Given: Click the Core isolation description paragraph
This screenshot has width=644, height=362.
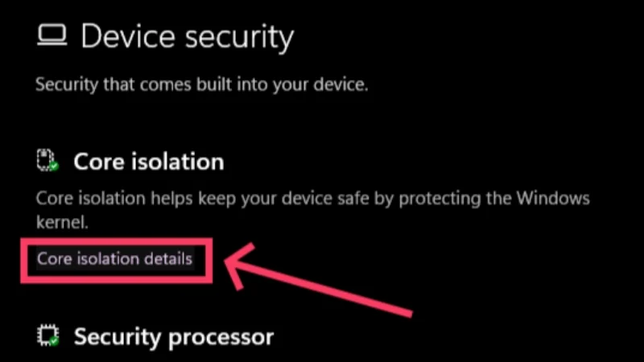Looking at the screenshot, I should pyautogui.click(x=313, y=210).
